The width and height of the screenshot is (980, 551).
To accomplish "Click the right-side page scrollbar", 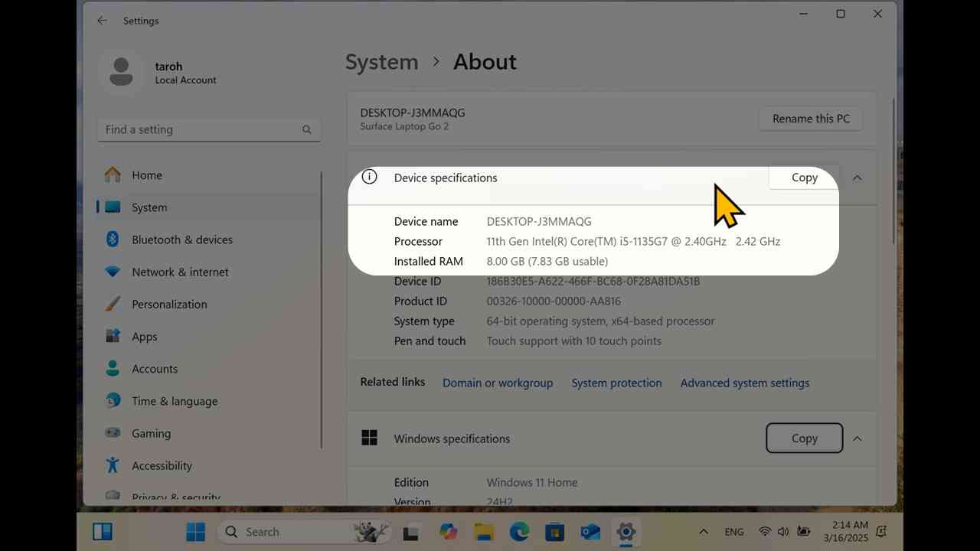I will (893, 172).
